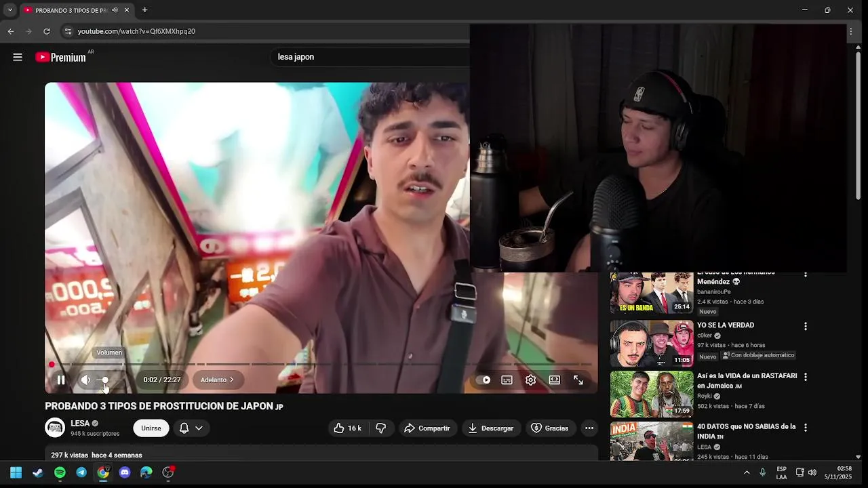Open the Windows Start menu
The height and width of the screenshot is (488, 868).
coord(16,472)
